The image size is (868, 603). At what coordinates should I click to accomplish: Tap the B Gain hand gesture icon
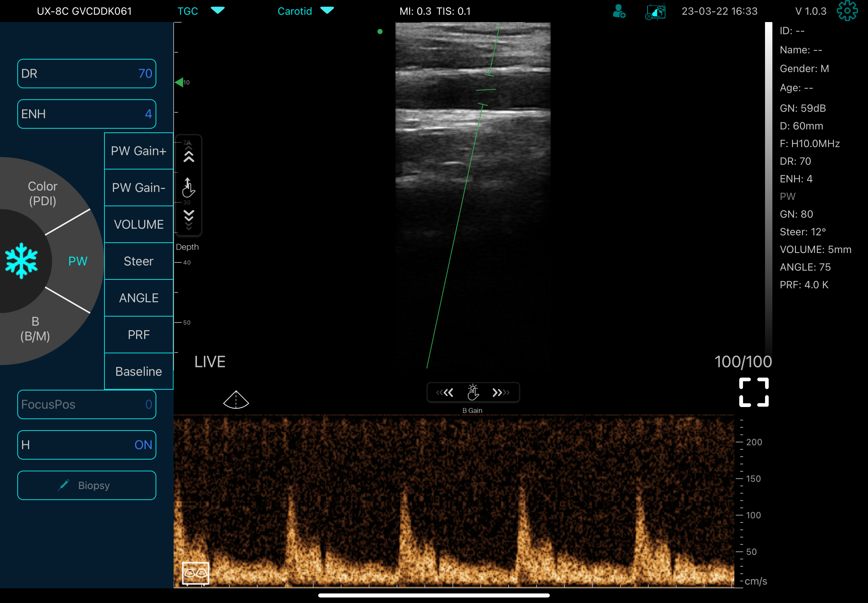pos(473,392)
